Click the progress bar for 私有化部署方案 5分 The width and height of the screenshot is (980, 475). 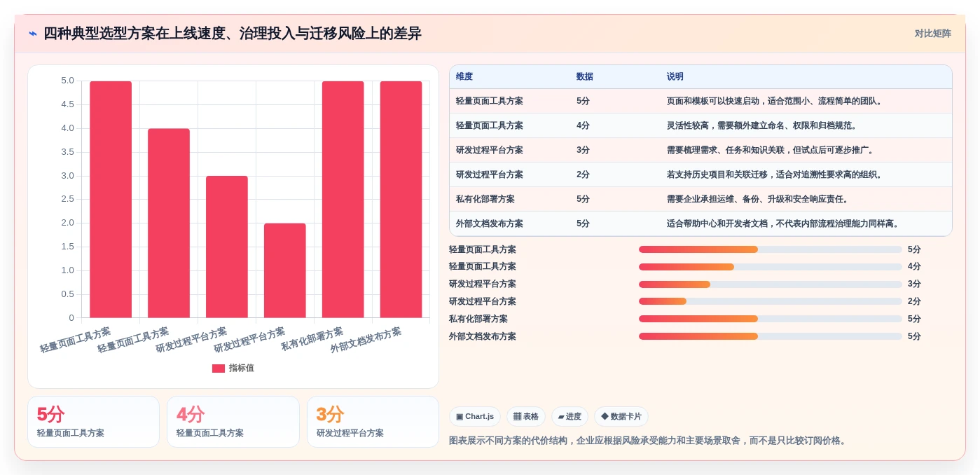771,319
